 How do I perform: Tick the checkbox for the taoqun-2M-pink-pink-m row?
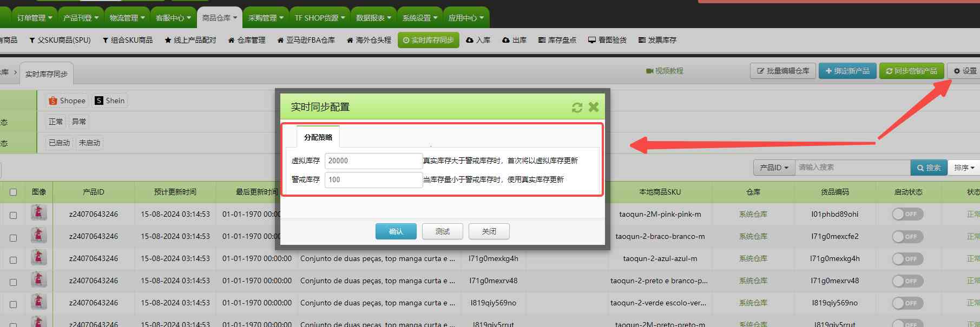[13, 215]
